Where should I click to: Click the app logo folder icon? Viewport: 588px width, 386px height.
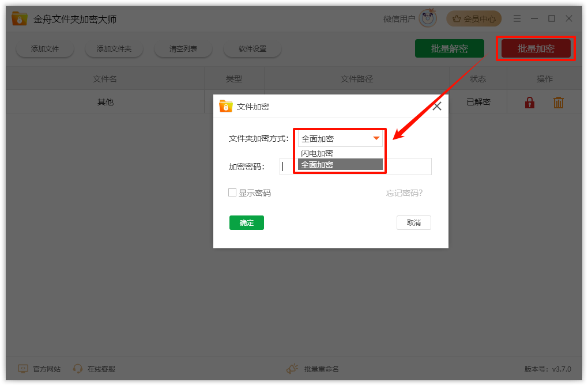19,18
